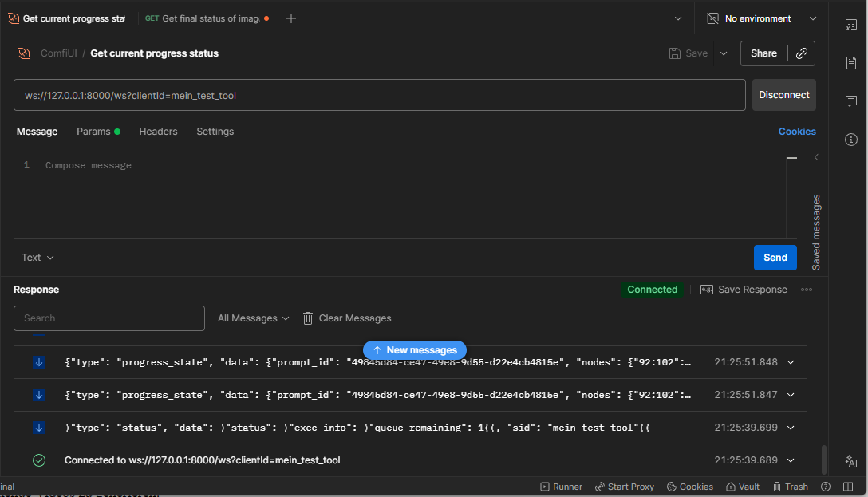The width and height of the screenshot is (868, 497).
Task: Jump to New messages
Action: click(415, 350)
